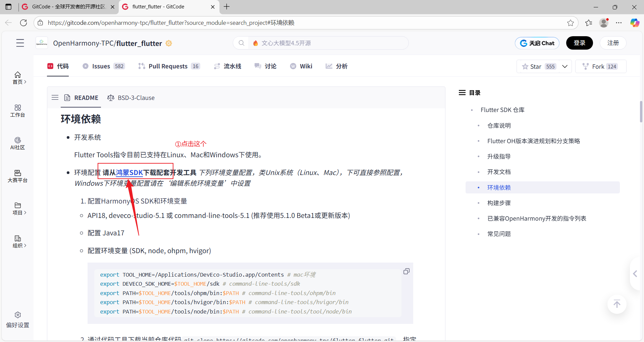
Task: Click the back-to-top arrow button
Action: (617, 304)
